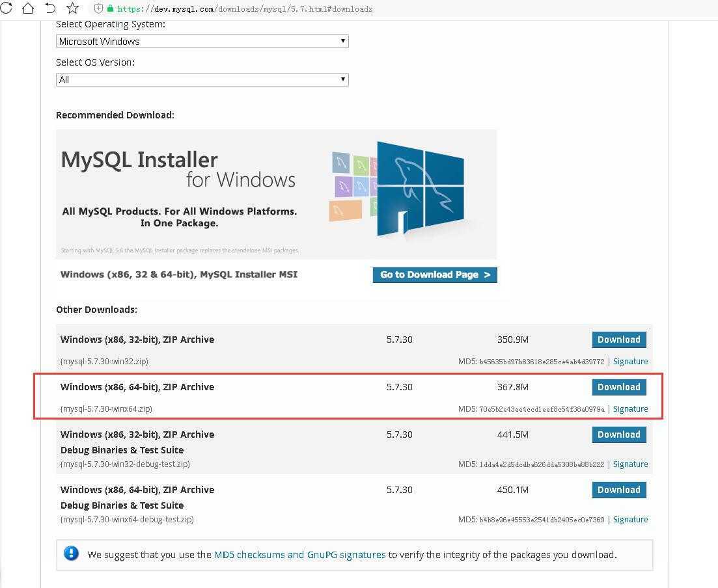The image size is (718, 588).
Task: Click the 350.9M file size value
Action: point(513,340)
